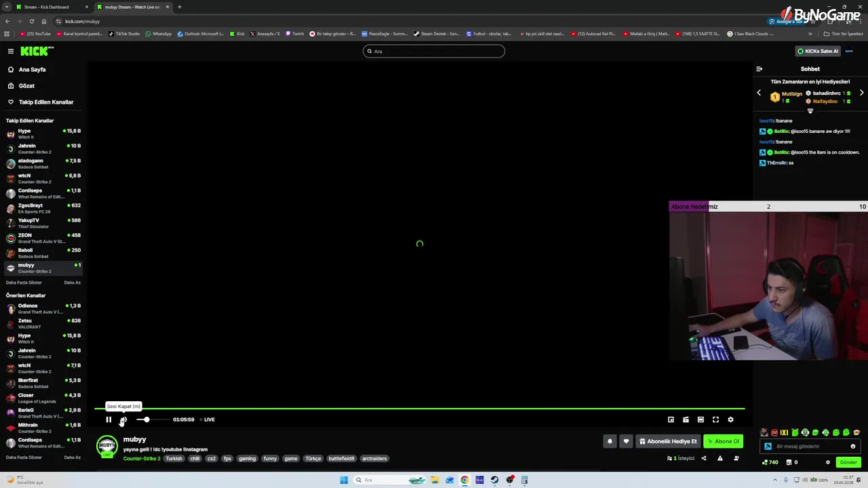
Task: Open the TikTok Studio bookmark
Action: point(124,33)
